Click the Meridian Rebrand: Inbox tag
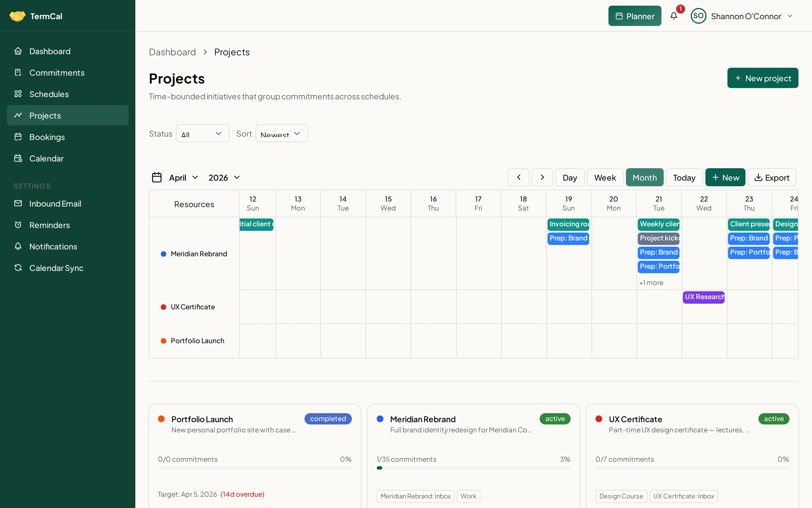The height and width of the screenshot is (508, 812). (415, 496)
